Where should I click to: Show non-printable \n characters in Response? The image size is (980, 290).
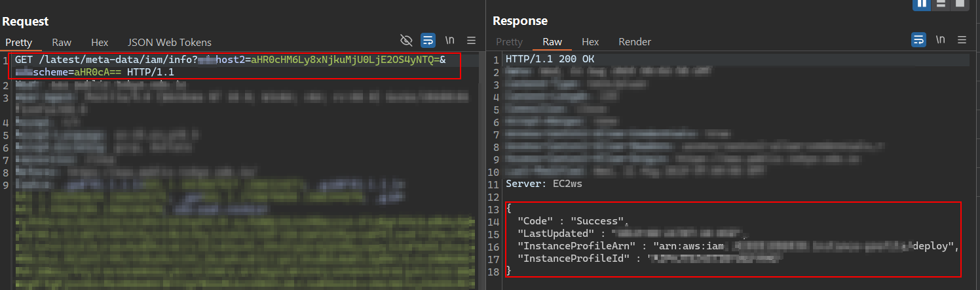[x=941, y=40]
